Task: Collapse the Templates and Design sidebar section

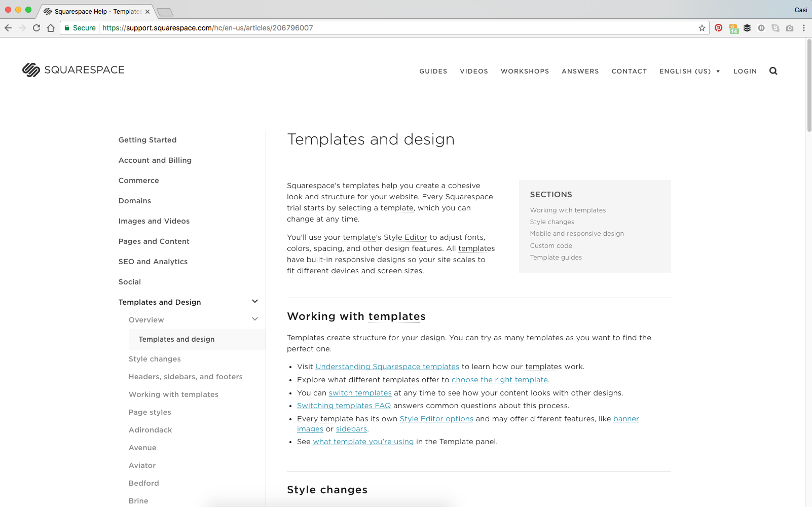Action: (255, 302)
